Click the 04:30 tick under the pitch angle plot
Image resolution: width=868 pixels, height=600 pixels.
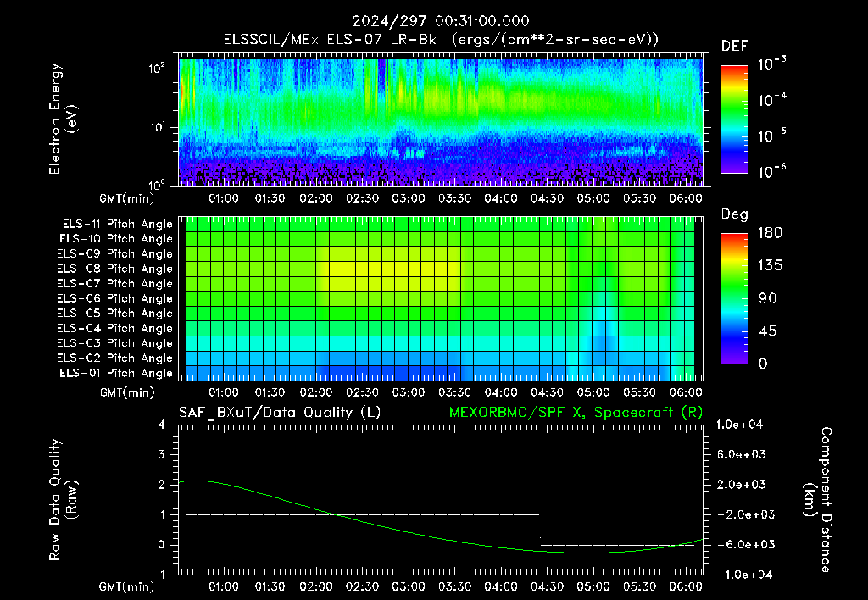click(x=547, y=393)
